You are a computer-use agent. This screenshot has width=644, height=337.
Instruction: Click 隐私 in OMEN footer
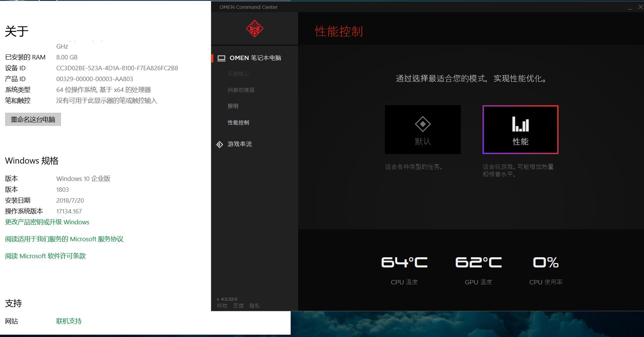click(x=255, y=306)
